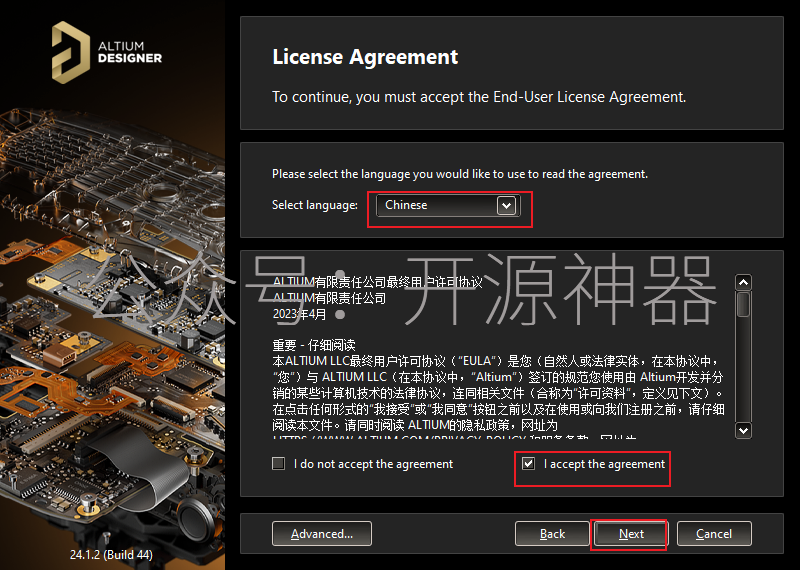Check 'I do not accept the agreement'

pos(279,463)
